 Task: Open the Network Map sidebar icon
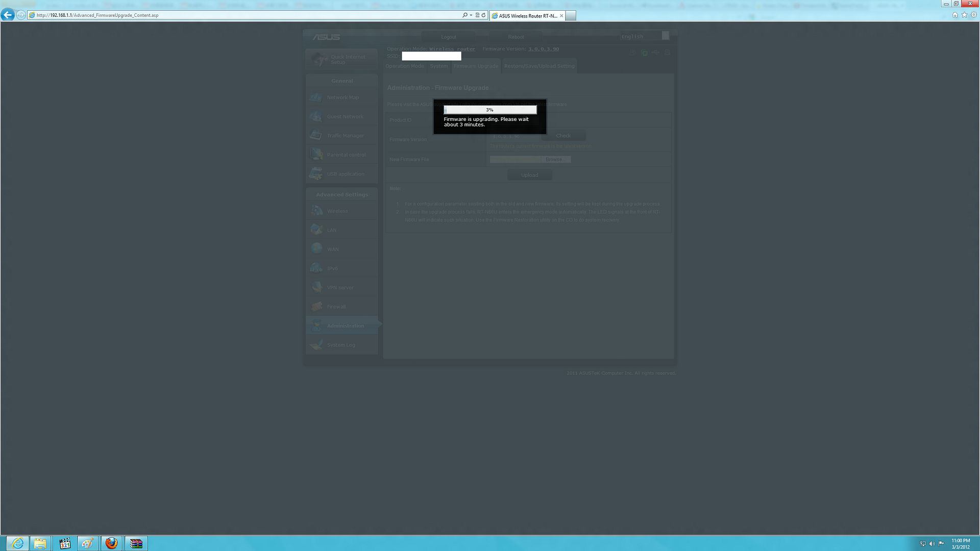coord(316,97)
